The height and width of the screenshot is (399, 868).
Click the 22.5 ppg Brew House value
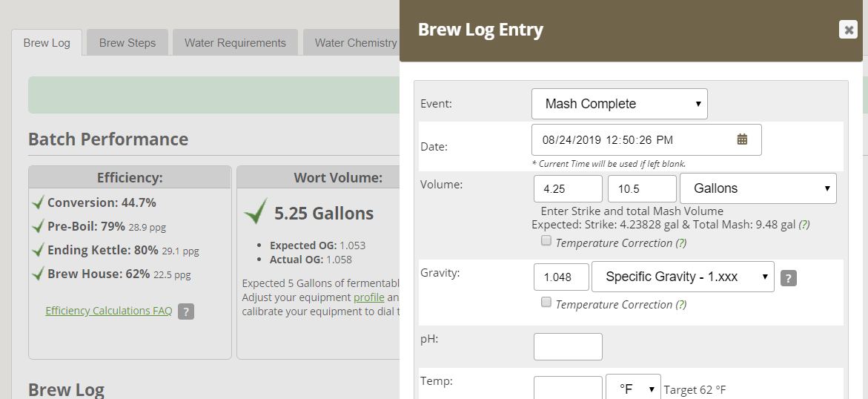[172, 275]
